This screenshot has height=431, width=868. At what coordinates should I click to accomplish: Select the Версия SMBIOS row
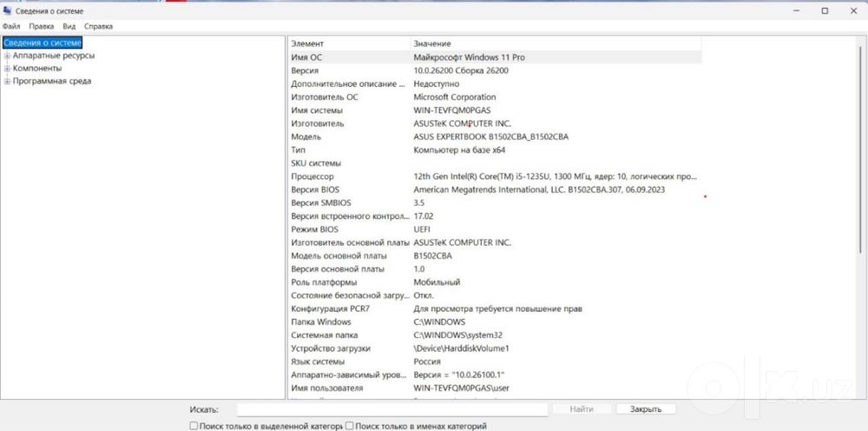(496, 202)
